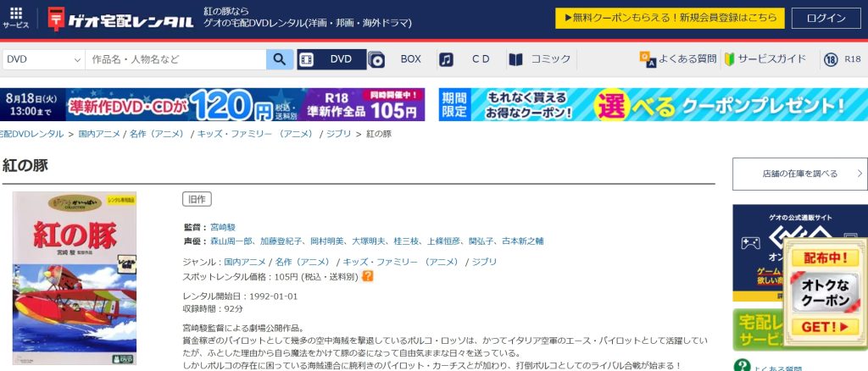Open the DVD category dropdown

tap(43, 59)
